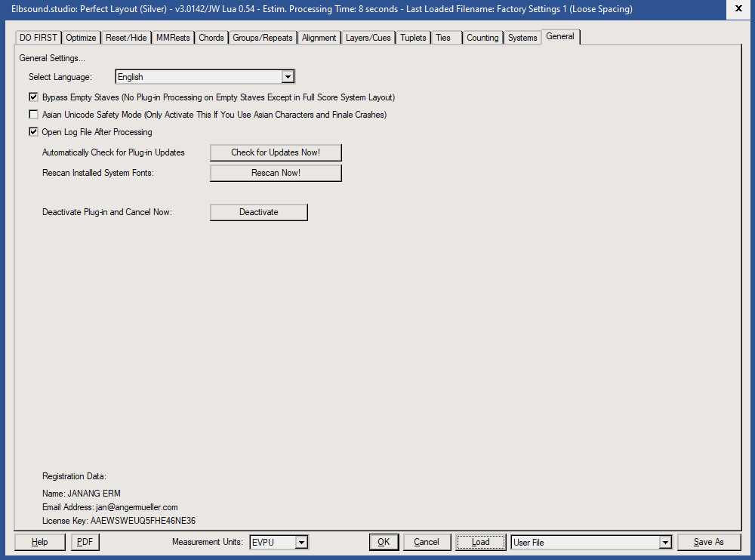755x560 pixels.
Task: Load a saved settings file
Action: click(480, 542)
